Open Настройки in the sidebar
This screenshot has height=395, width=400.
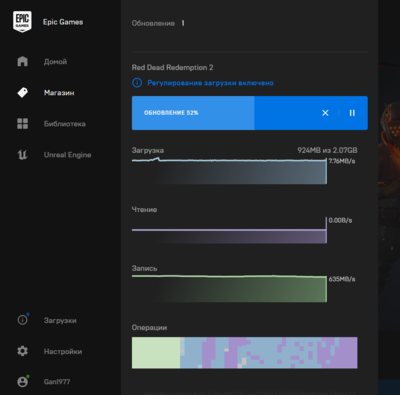point(63,351)
